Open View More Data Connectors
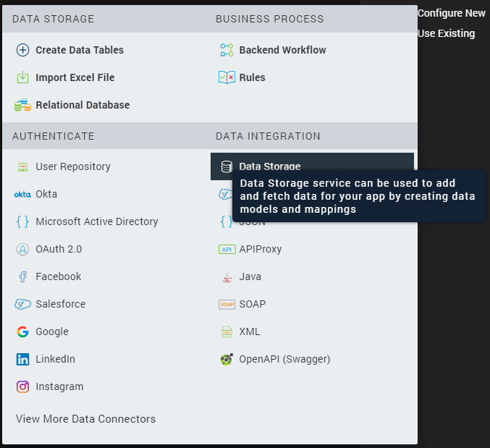This screenshot has height=448, width=490. tap(85, 419)
